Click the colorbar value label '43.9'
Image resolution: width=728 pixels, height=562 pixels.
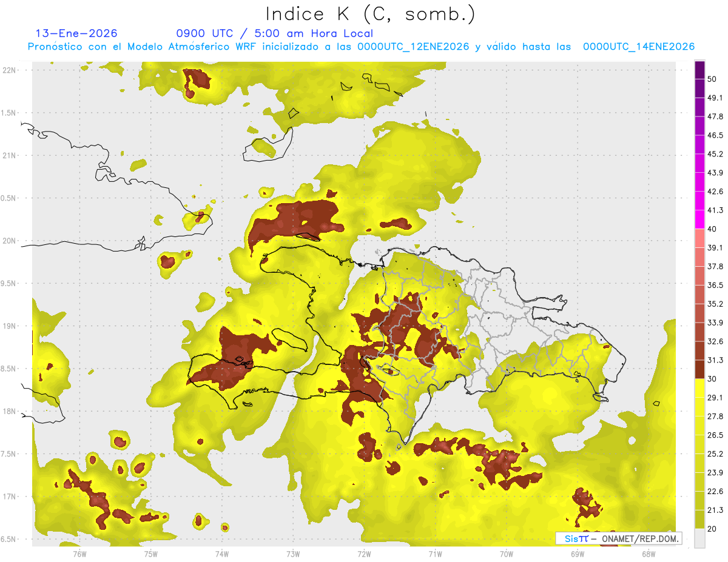[715, 173]
